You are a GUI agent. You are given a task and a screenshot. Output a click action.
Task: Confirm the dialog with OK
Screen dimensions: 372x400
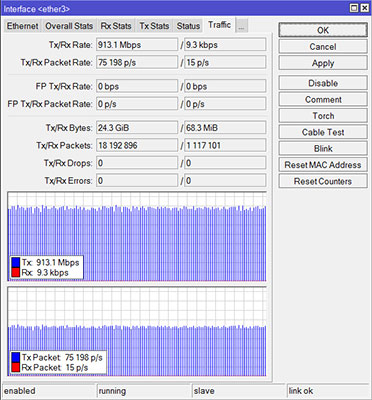(x=323, y=30)
